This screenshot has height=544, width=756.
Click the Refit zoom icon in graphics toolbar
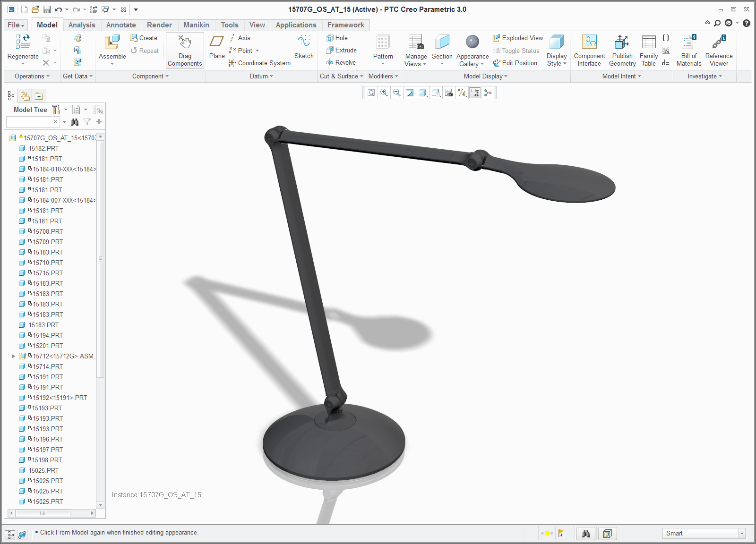click(x=371, y=93)
